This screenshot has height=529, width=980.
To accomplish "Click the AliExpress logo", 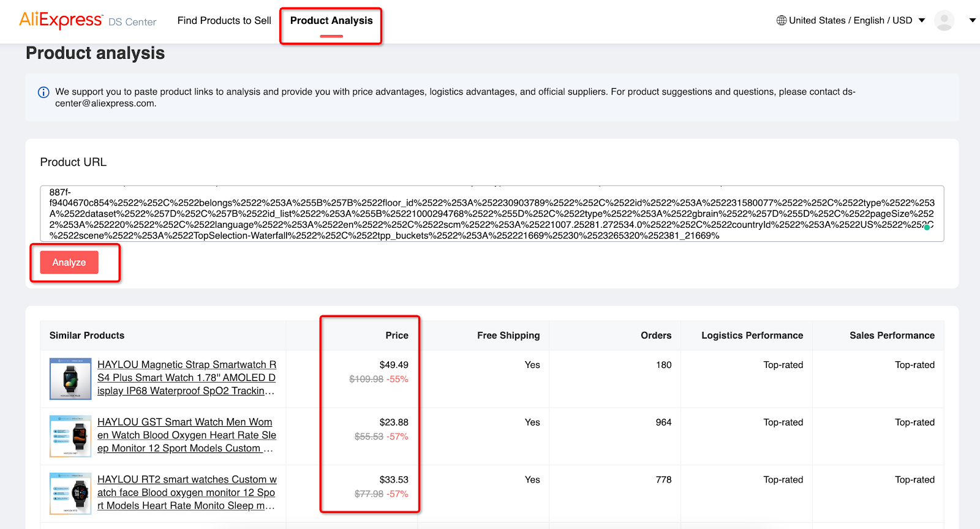I will click(x=61, y=20).
